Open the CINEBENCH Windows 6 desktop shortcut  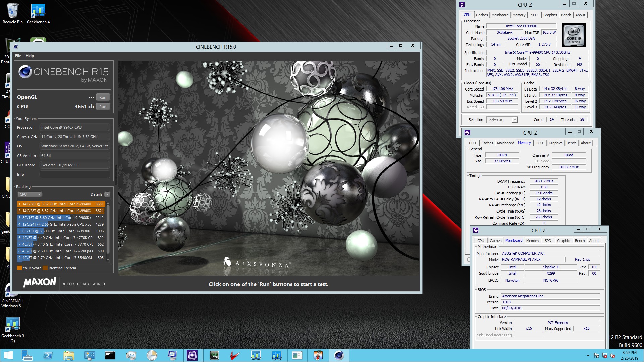(x=12, y=295)
